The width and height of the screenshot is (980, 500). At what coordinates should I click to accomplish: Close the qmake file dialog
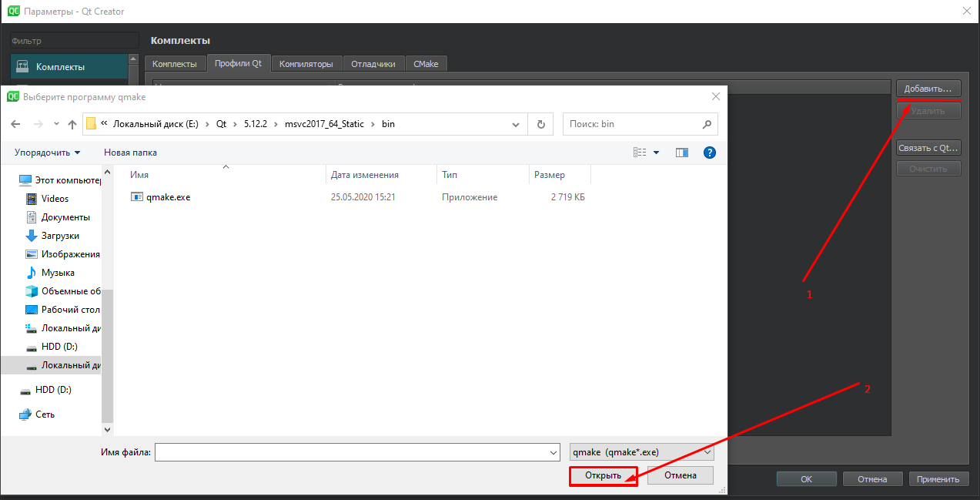click(x=715, y=97)
